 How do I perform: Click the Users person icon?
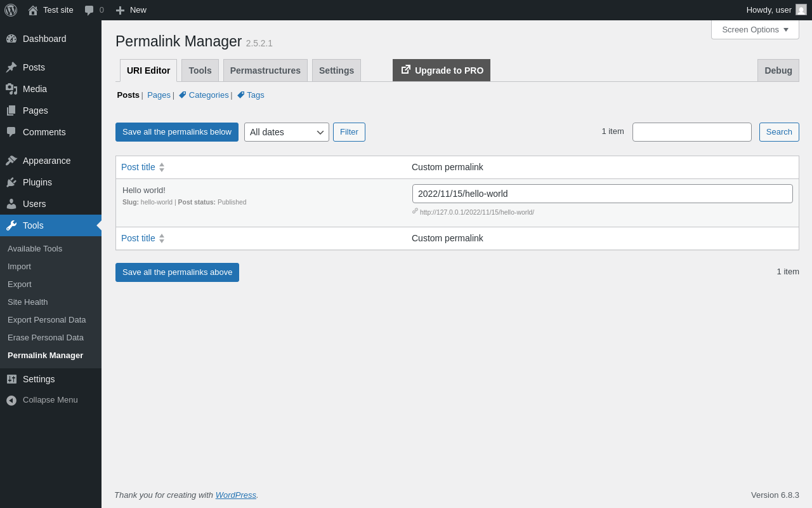pyautogui.click(x=11, y=204)
